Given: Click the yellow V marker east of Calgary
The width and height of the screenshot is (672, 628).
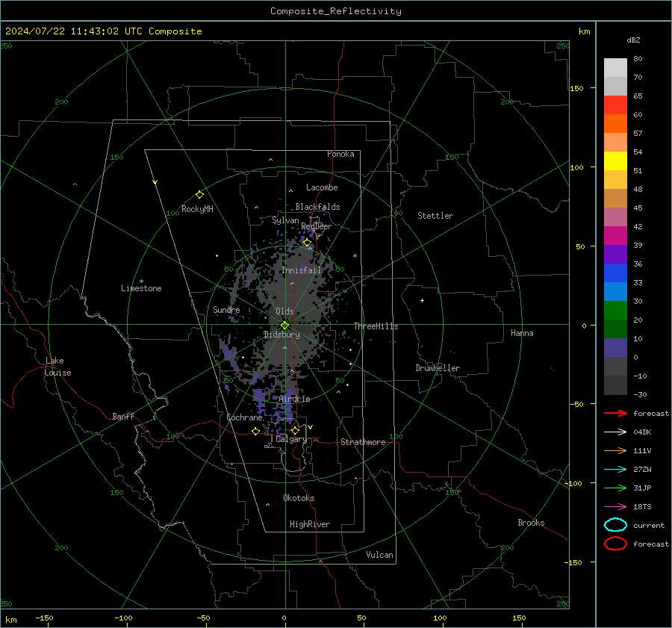Looking at the screenshot, I should coord(311,427).
